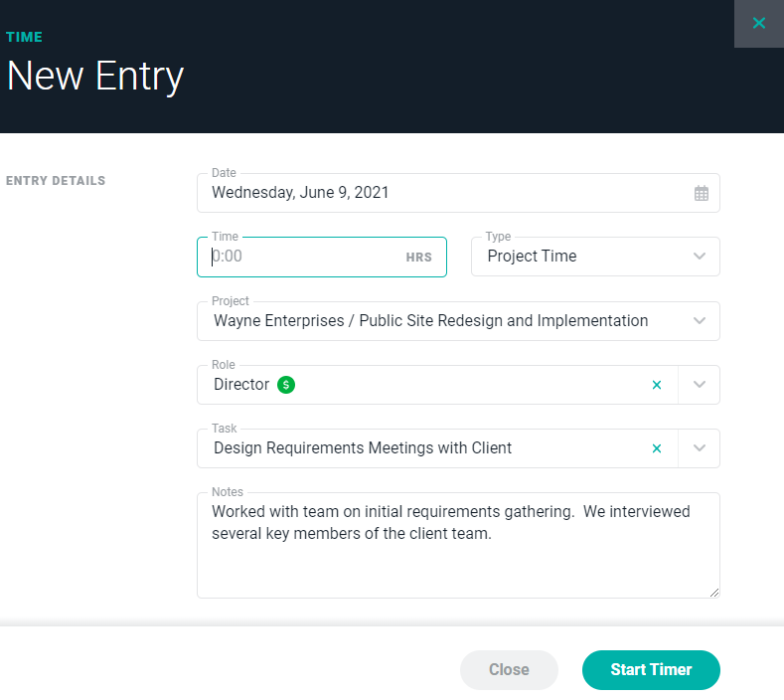Expand the Type dropdown chevron

[700, 257]
